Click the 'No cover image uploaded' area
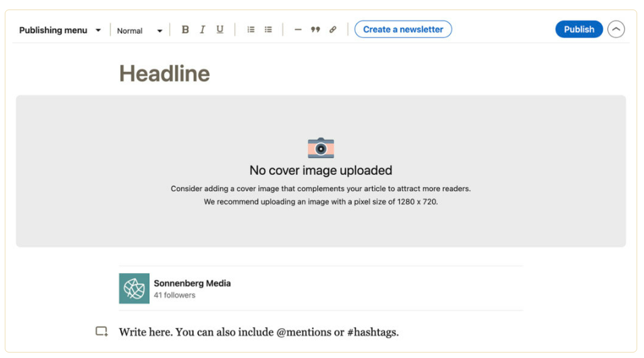 click(321, 171)
